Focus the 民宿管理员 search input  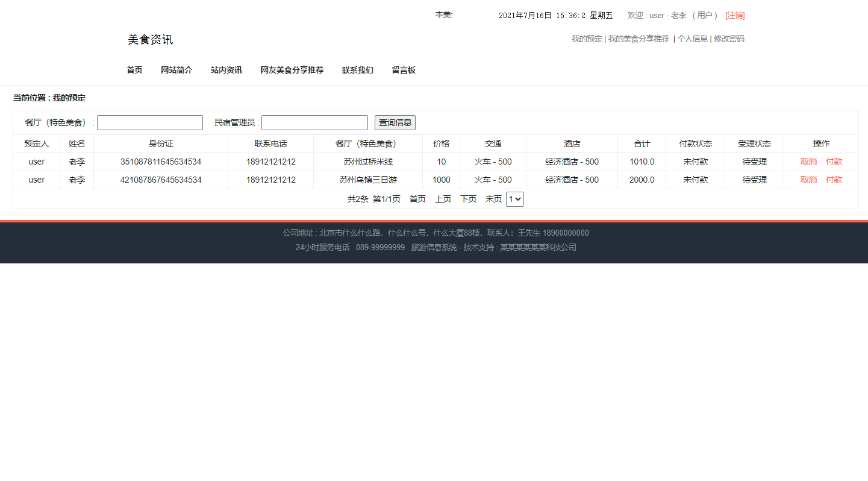click(x=314, y=123)
